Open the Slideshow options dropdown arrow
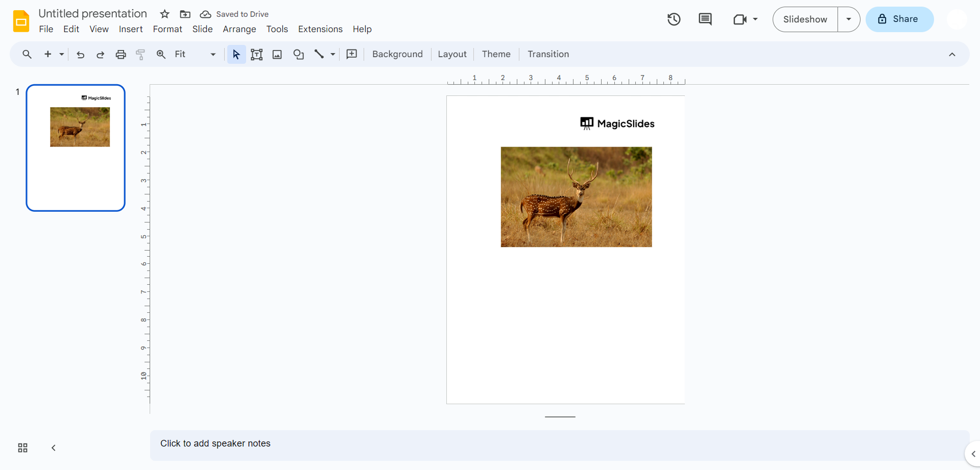 848,19
